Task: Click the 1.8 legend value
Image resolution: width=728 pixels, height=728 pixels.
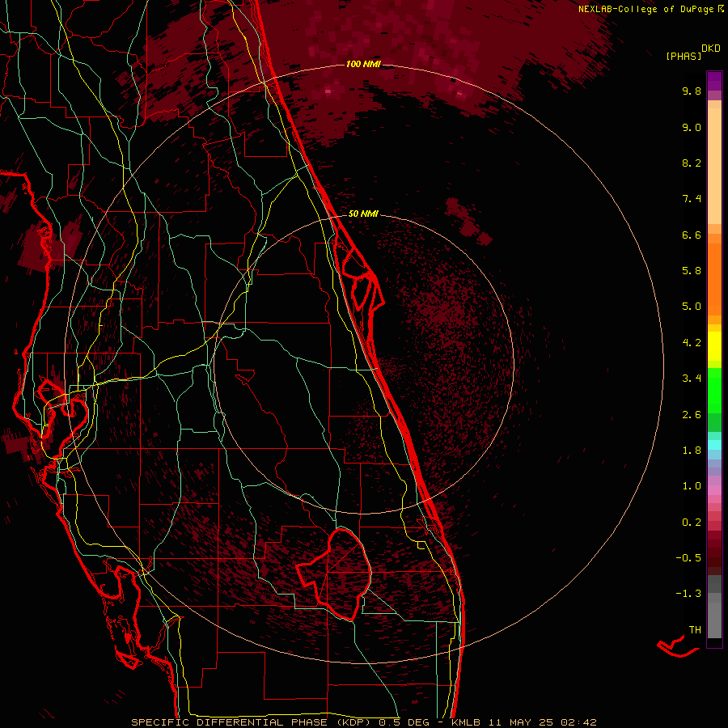Action: click(x=692, y=451)
